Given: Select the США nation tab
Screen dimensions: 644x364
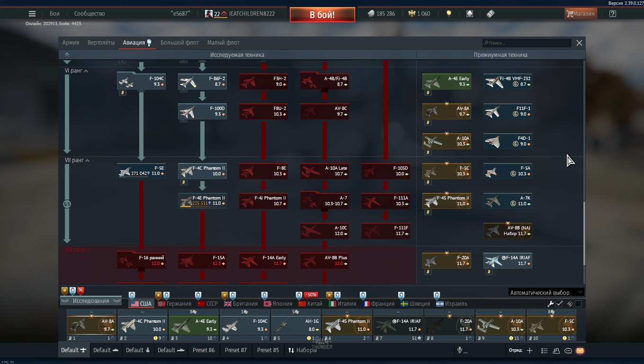Looking at the screenshot, I should point(141,304).
